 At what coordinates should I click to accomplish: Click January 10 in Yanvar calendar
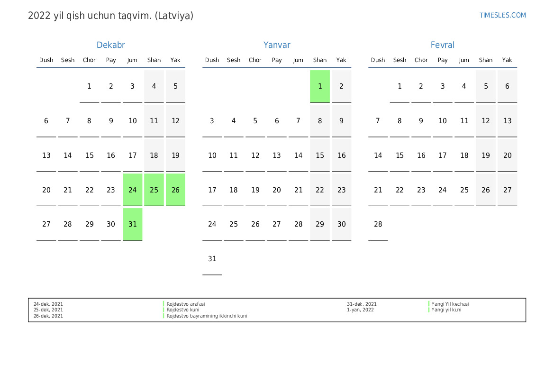tap(212, 155)
